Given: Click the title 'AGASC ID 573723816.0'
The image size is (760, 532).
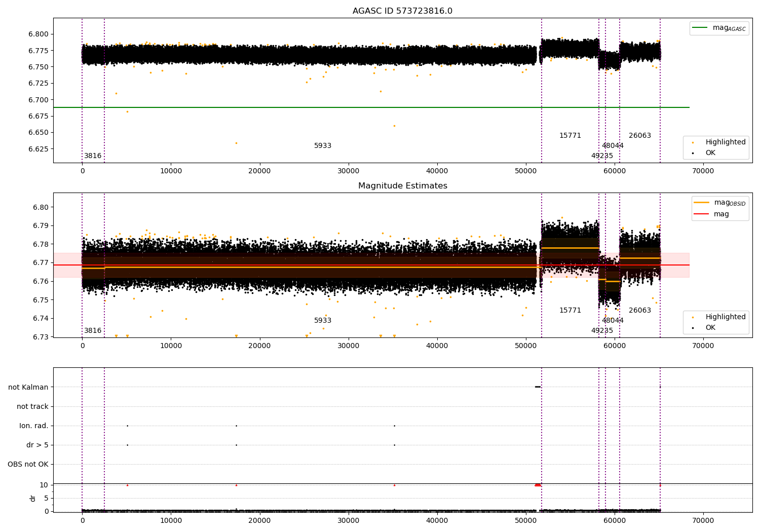Looking at the screenshot, I should [402, 11].
